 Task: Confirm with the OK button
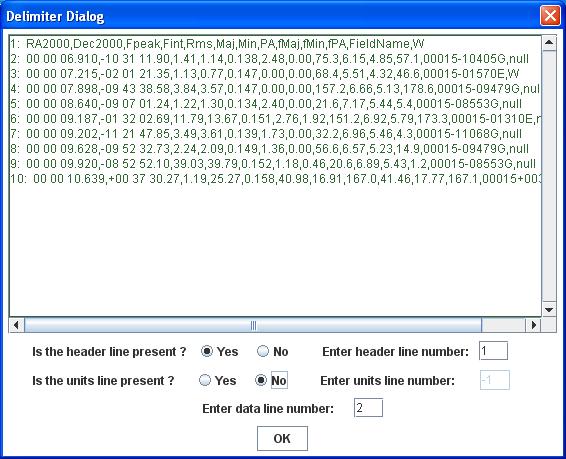point(282,438)
